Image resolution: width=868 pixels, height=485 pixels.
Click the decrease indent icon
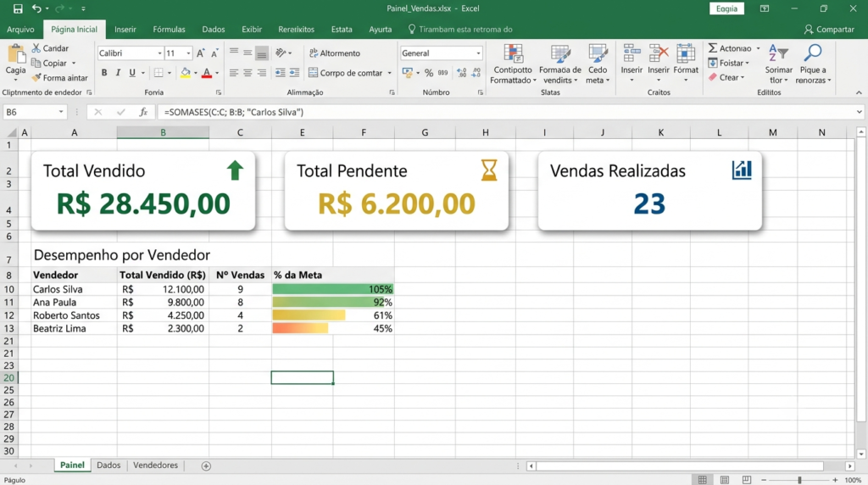tap(280, 73)
